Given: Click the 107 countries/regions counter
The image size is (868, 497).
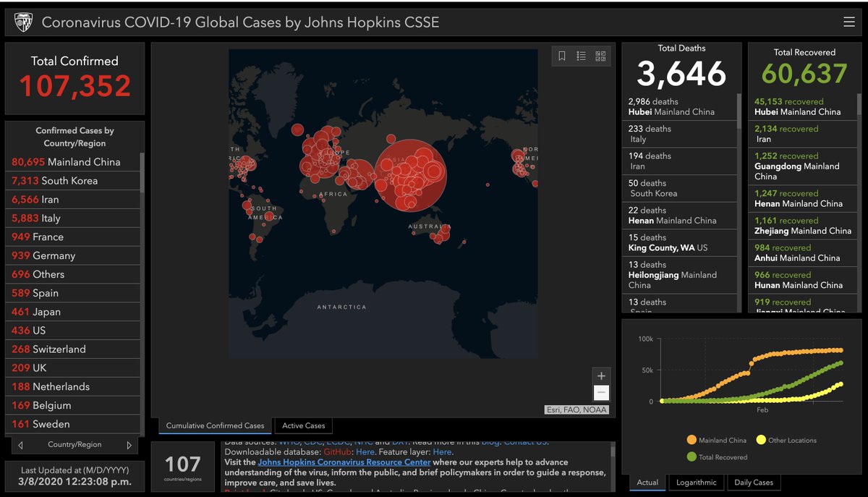Looking at the screenshot, I should click(x=182, y=466).
